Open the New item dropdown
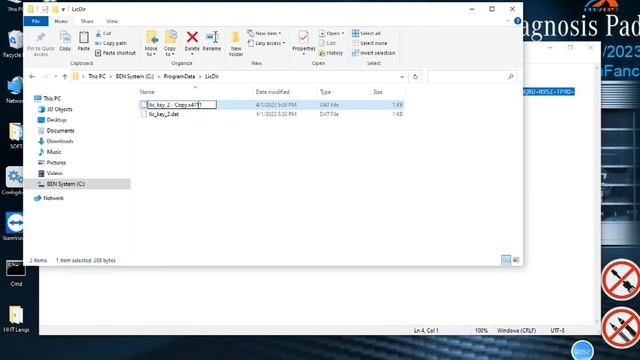 (264, 33)
